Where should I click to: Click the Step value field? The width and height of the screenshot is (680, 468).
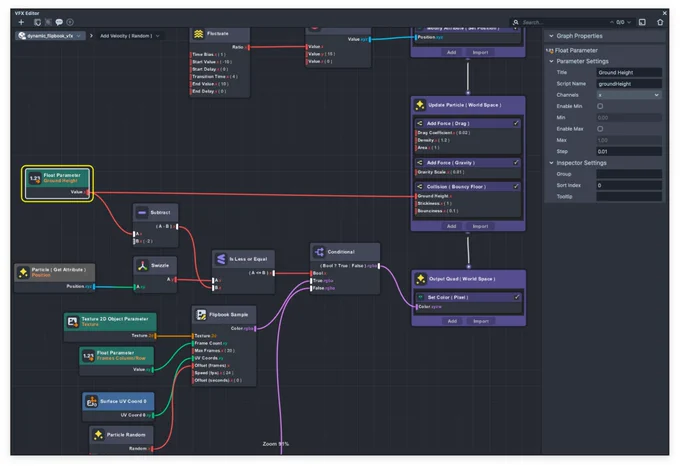click(x=629, y=151)
